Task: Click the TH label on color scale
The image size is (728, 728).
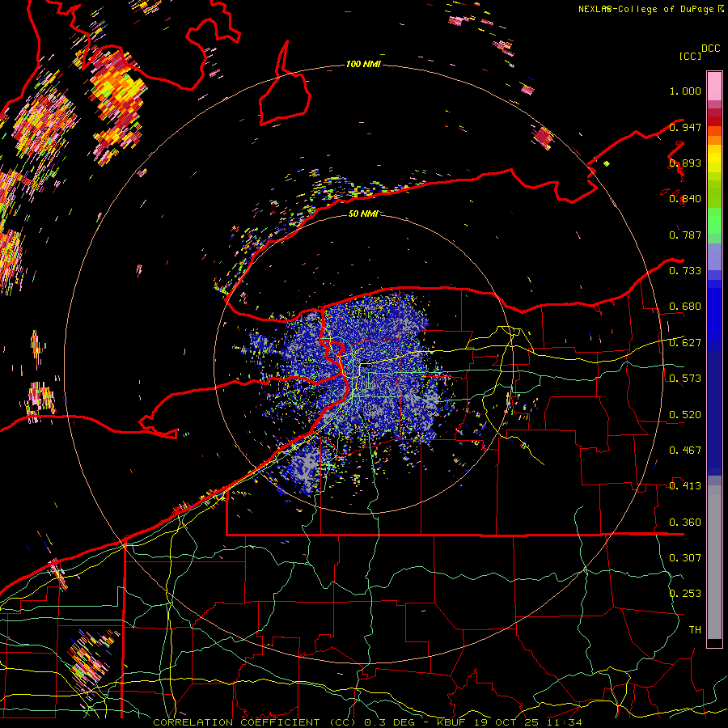Action: pos(695,630)
